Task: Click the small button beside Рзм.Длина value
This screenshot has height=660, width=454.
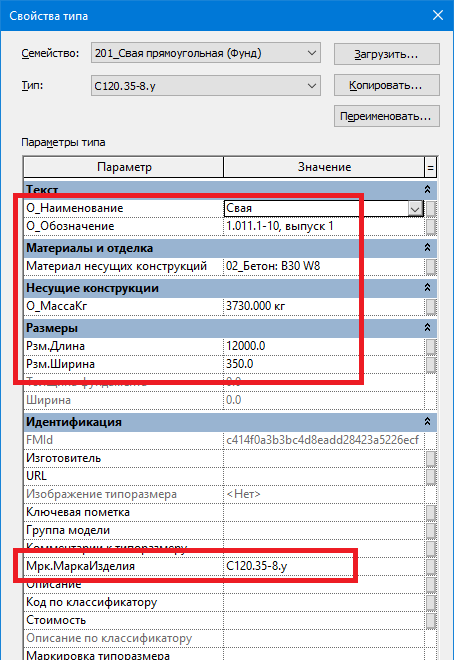Action: [431, 346]
